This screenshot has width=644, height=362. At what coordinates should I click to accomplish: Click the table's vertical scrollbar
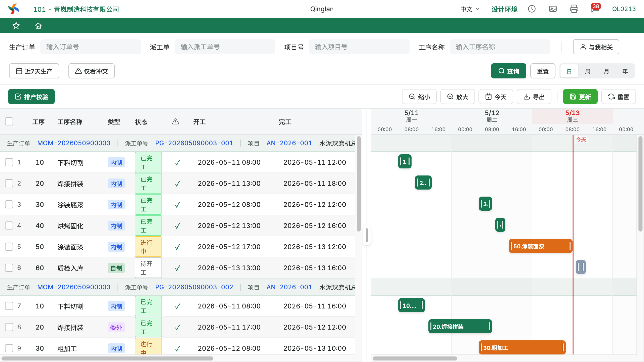pos(359,184)
